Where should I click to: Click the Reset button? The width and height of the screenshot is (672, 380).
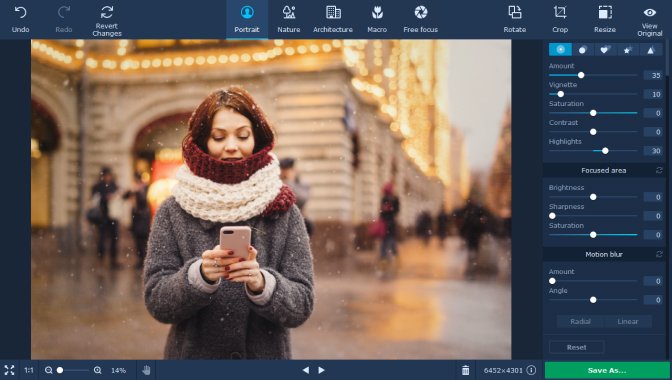pos(576,347)
